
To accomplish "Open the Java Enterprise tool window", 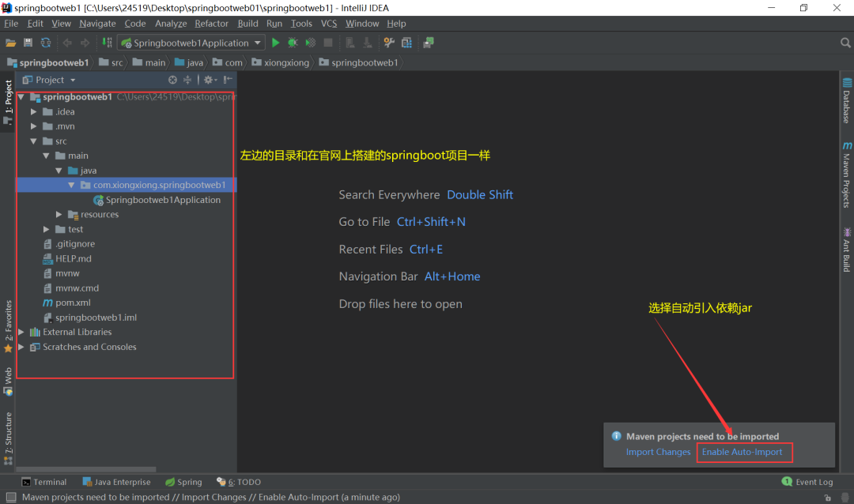I will tap(116, 482).
